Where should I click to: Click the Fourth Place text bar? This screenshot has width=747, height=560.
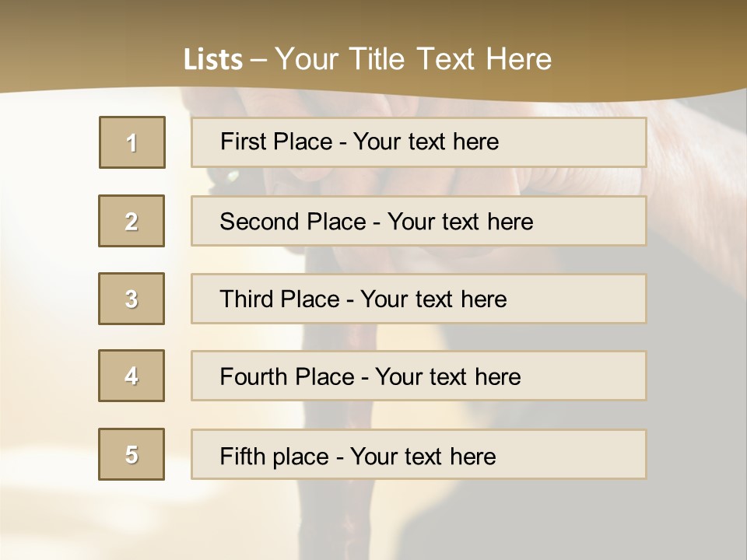pyautogui.click(x=419, y=376)
